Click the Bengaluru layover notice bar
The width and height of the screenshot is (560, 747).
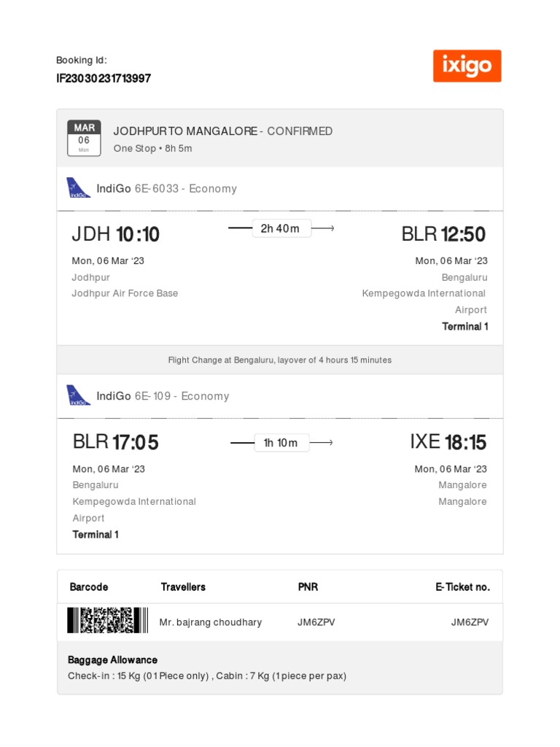pos(280,360)
